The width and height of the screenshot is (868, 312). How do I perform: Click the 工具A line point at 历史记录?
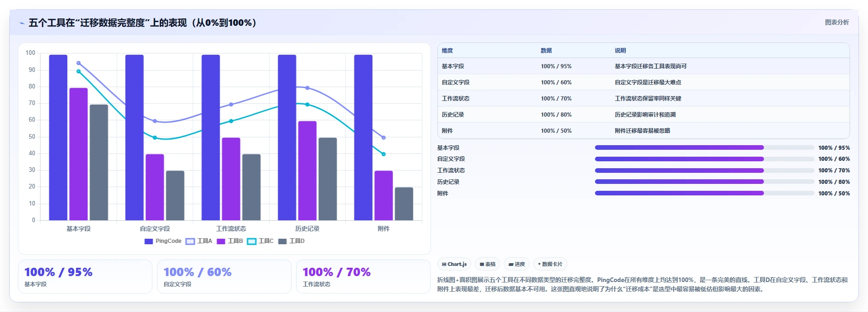(x=307, y=88)
